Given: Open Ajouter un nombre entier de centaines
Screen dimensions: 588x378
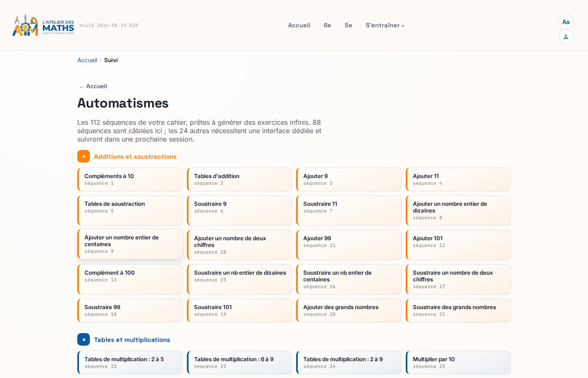Looking at the screenshot, I should 130,244.
